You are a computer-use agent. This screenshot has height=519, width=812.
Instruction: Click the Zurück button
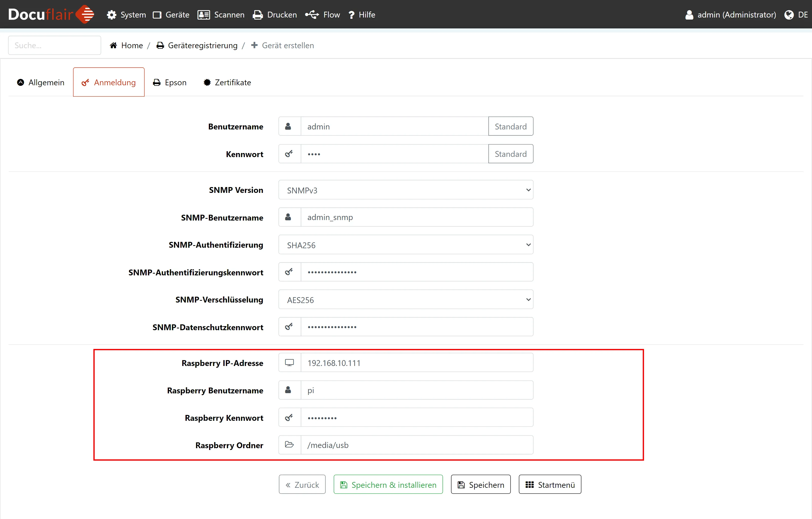[x=302, y=484]
